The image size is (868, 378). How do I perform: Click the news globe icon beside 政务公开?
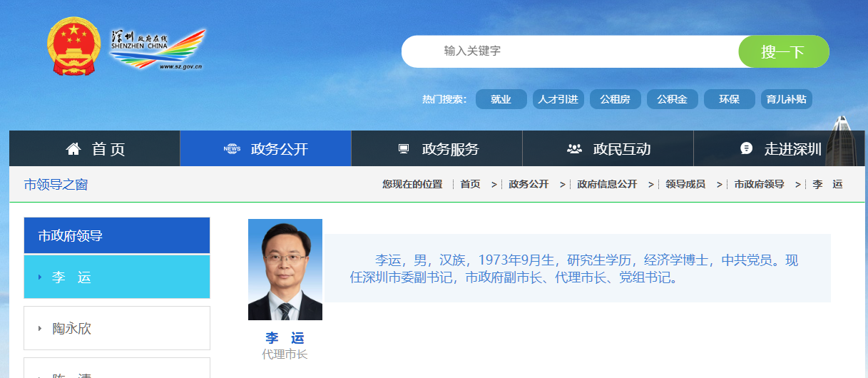(233, 149)
